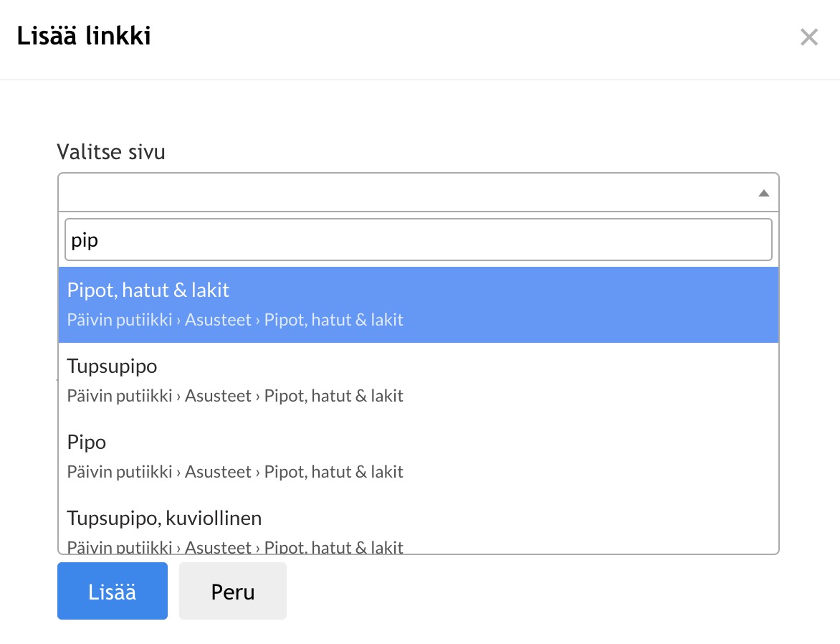Cancel with the Peru button
Screen dimensions: 840x644
coord(232,591)
